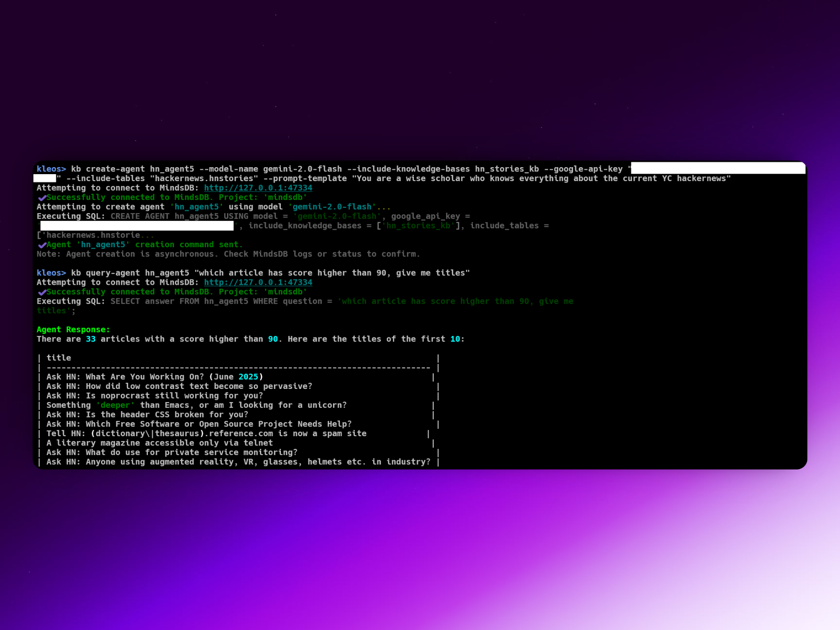Select row "A literary magazine accessible only via telnet"
The image size is (840, 630).
click(x=236, y=443)
